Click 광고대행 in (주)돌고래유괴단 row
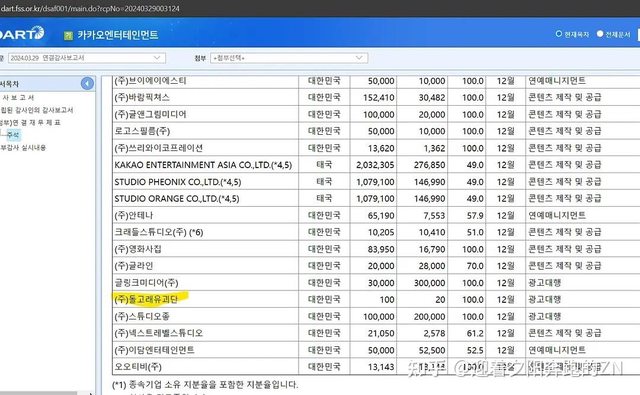The width and height of the screenshot is (640, 395). coord(545,300)
